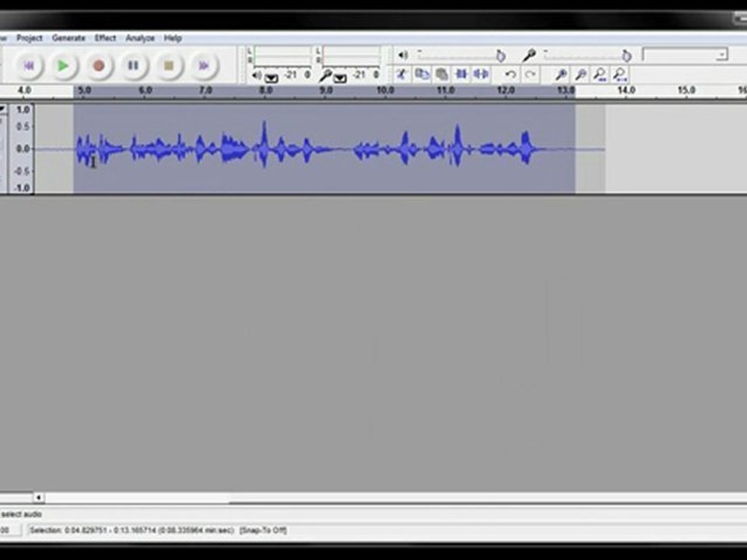
Task: Open the recording meter dropdown arrow
Action: pyautogui.click(x=340, y=78)
